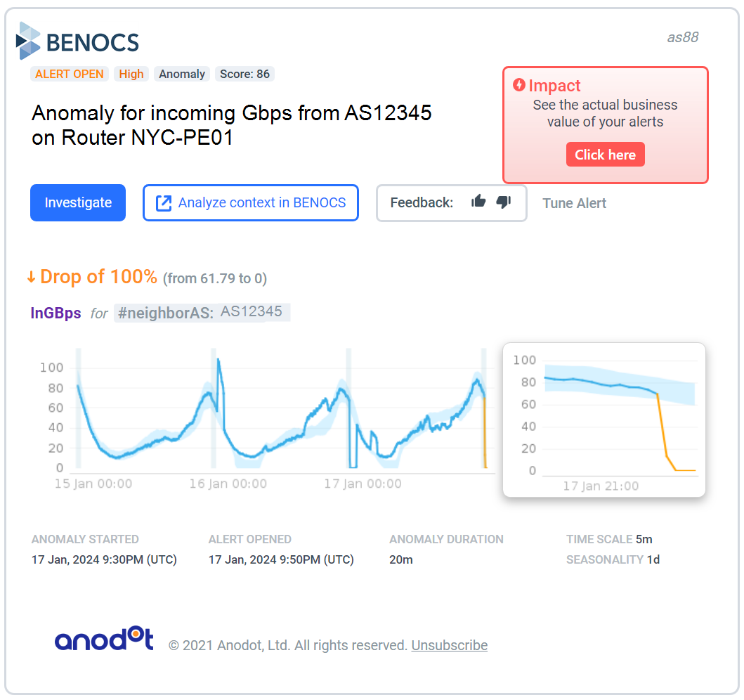
Task: Click the Impact warning icon
Action: (518, 84)
